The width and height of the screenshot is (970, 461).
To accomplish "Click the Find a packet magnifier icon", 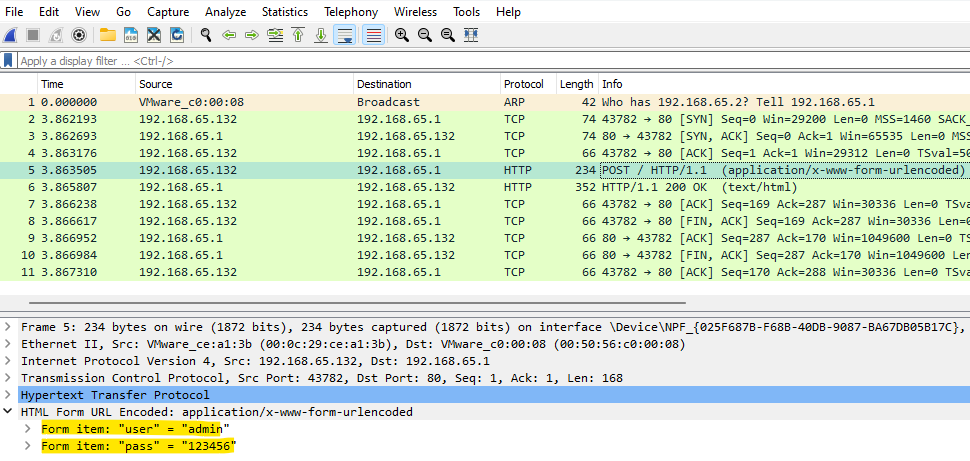I will [x=206, y=35].
